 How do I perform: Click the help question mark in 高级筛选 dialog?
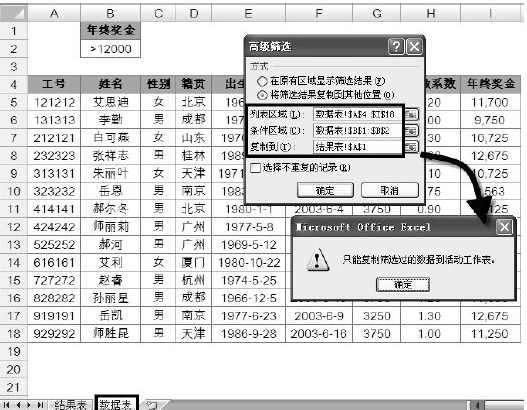click(x=396, y=46)
